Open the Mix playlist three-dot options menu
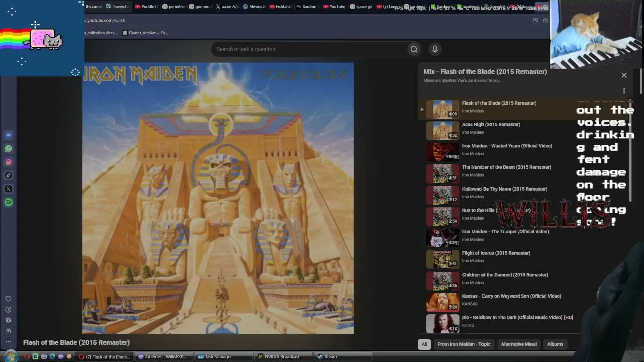This screenshot has height=362, width=644. tap(624, 90)
